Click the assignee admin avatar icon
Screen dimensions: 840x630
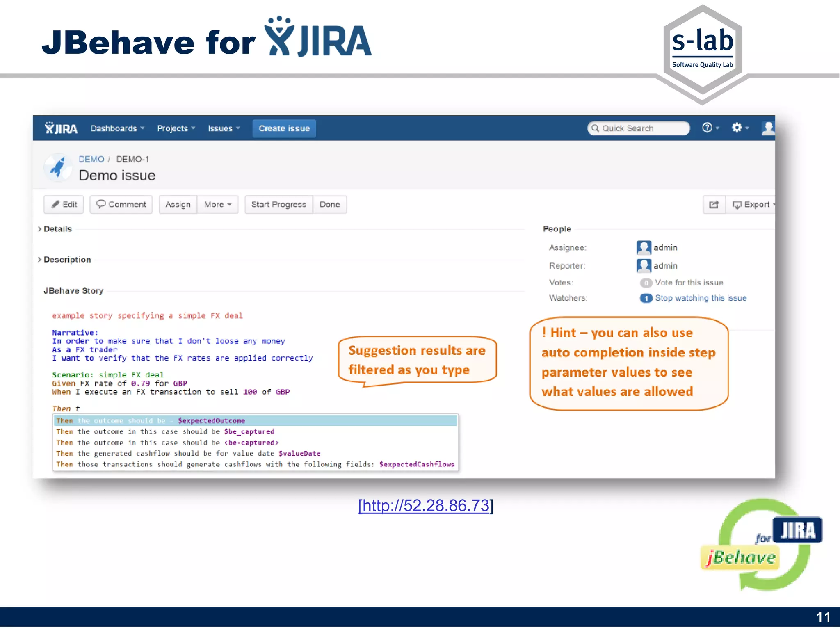point(644,248)
